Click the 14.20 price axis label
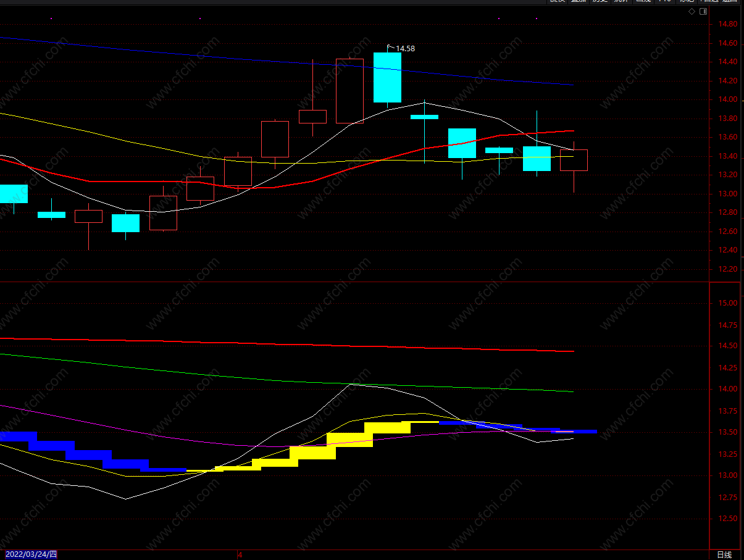This screenshot has height=560, width=744. pyautogui.click(x=727, y=81)
